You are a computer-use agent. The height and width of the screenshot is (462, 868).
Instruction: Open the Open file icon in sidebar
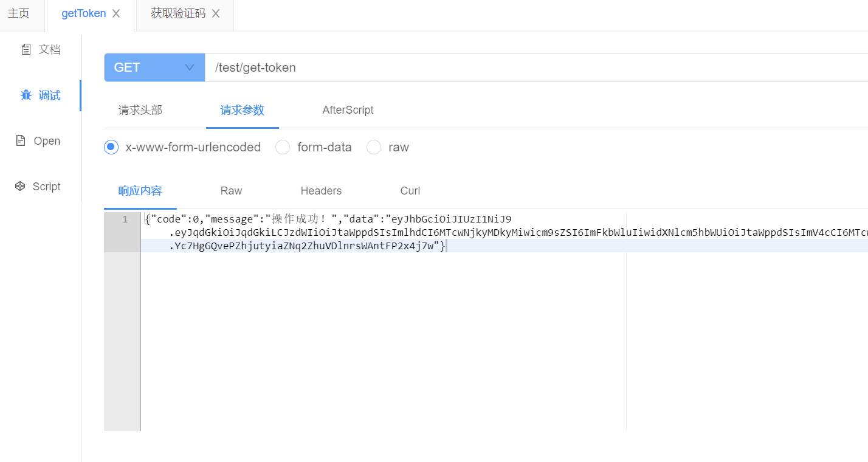coord(21,141)
